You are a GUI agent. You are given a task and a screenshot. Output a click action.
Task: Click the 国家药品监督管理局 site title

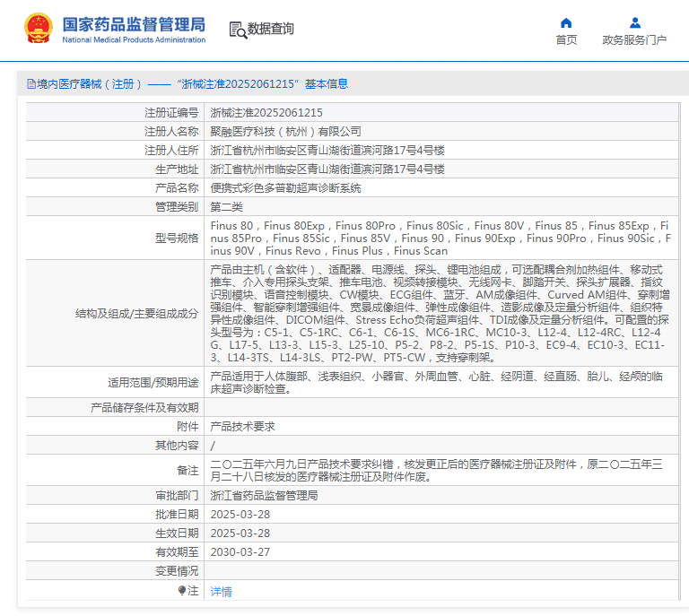(x=134, y=22)
